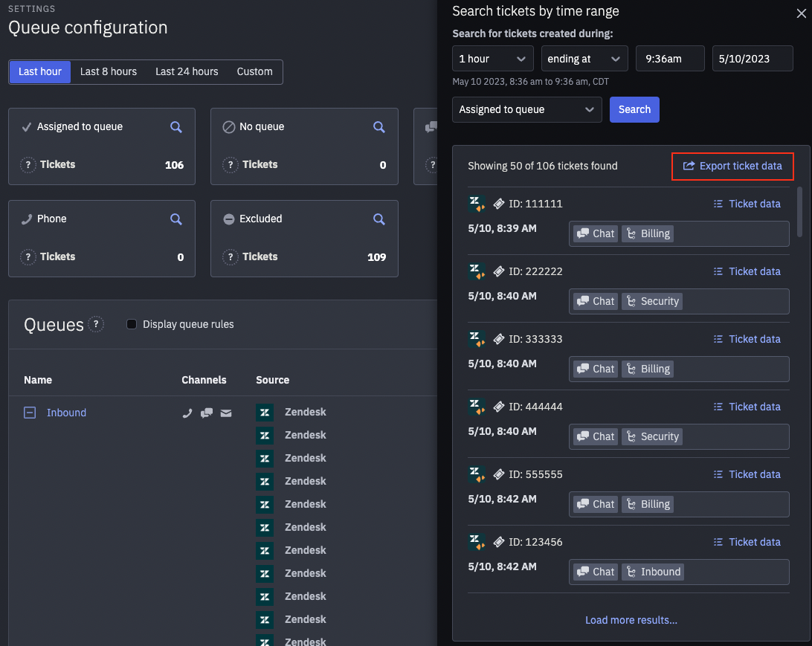Open the ending at dropdown
Image resolution: width=812 pixels, height=646 pixels.
584,59
